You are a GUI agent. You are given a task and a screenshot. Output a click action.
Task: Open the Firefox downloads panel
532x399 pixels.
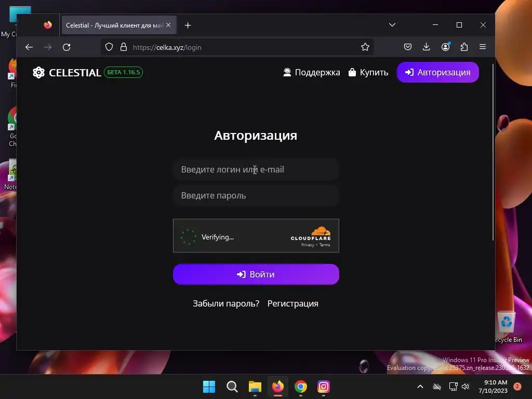coord(427,47)
